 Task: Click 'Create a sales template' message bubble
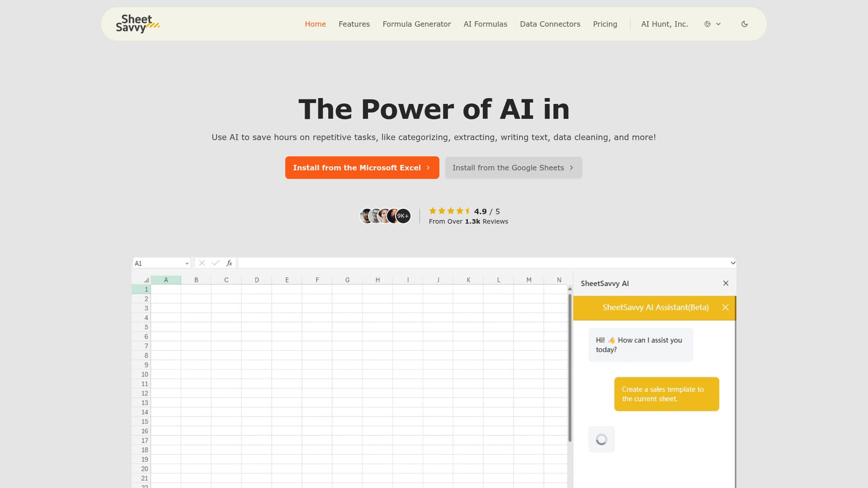667,394
